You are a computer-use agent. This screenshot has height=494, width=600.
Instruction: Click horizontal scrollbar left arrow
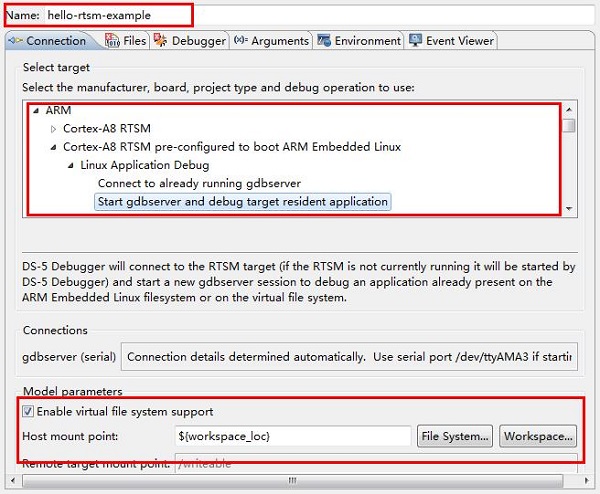click(13, 480)
